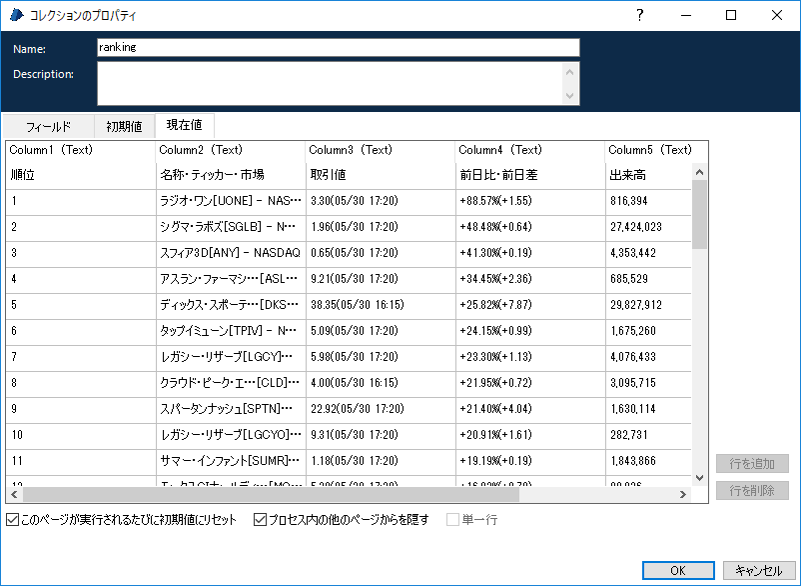
Task: Click the 行を削除 button
Action: (752, 490)
